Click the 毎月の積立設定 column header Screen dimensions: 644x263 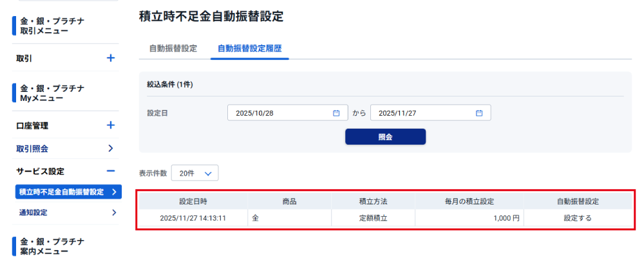click(x=469, y=201)
